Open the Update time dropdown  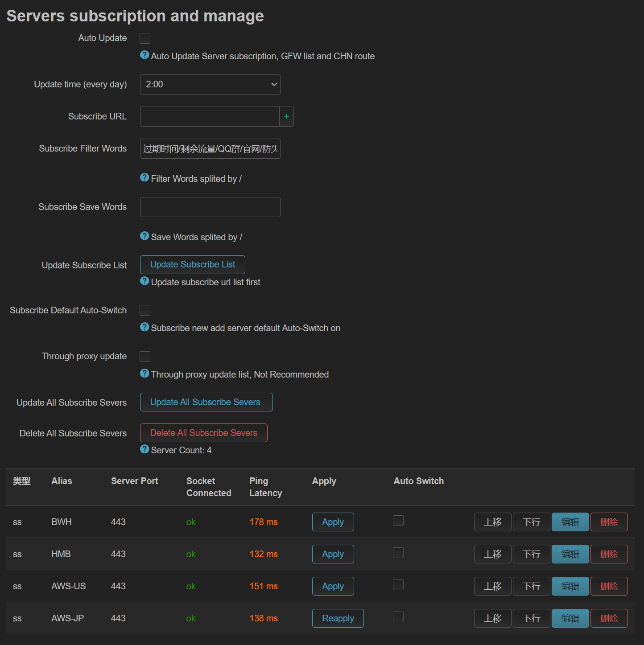[210, 84]
